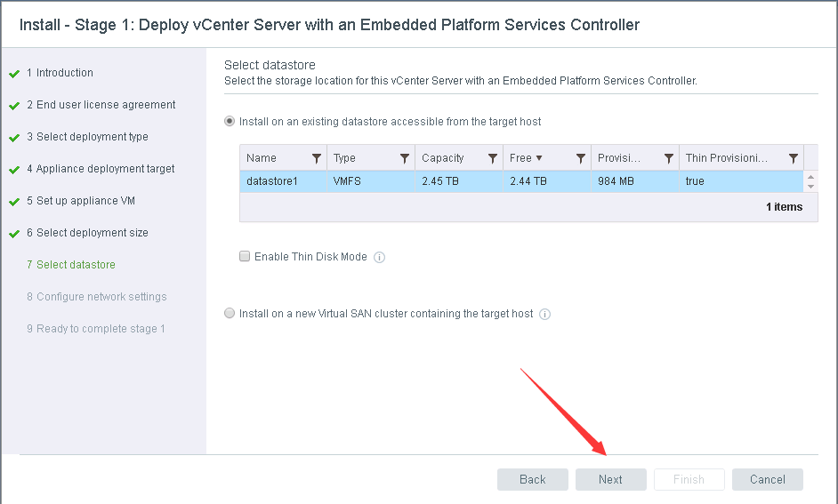The width and height of the screenshot is (838, 504).
Task: Open the filter on the Provisioned column
Action: coord(669,158)
